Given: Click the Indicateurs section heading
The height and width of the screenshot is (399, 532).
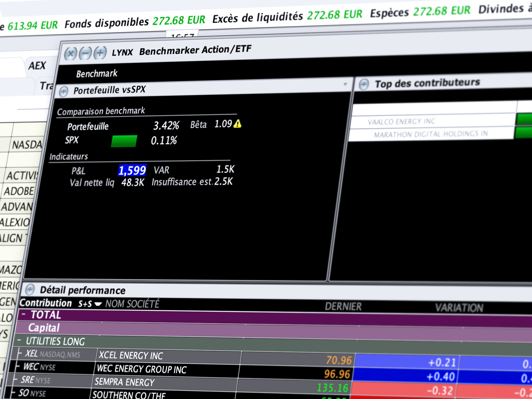Looking at the screenshot, I should pyautogui.click(x=69, y=156).
